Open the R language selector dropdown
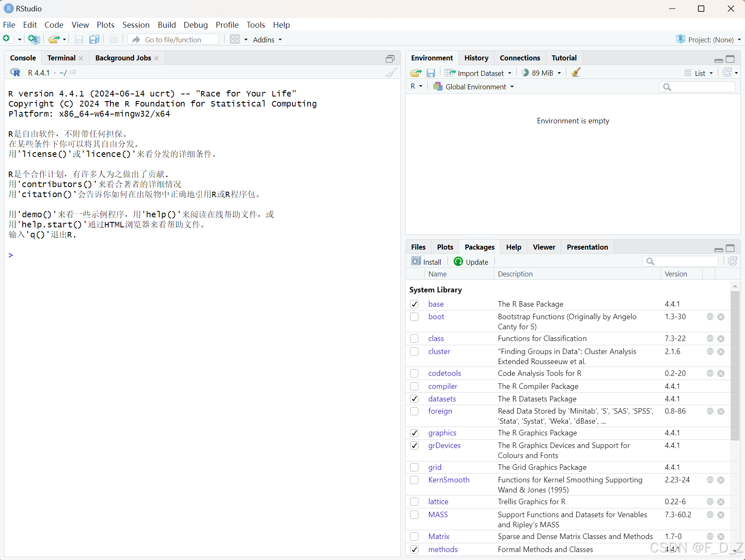This screenshot has height=560, width=745. 416,86
